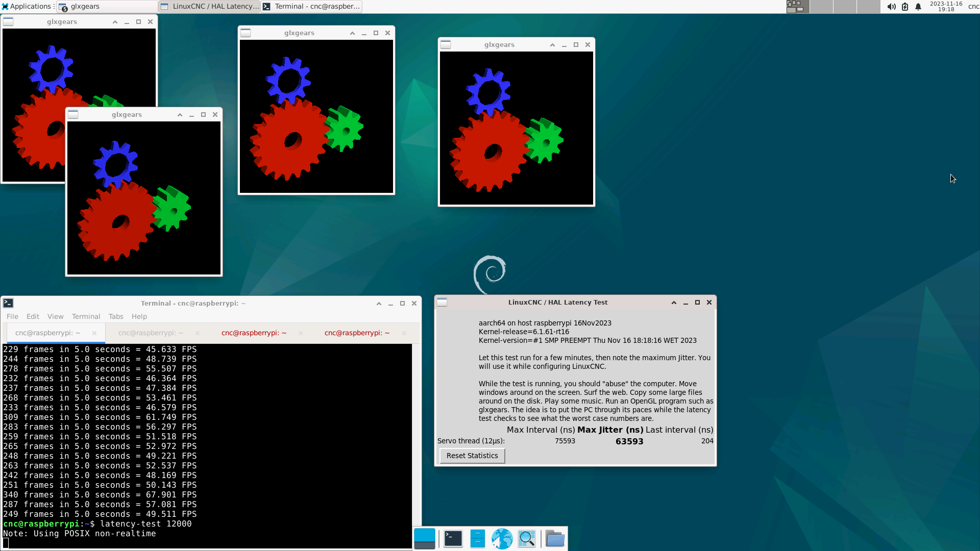Shade the LinuxCNC / HAL Latency Test window
This screenshot has height=551, width=980.
pyautogui.click(x=674, y=303)
